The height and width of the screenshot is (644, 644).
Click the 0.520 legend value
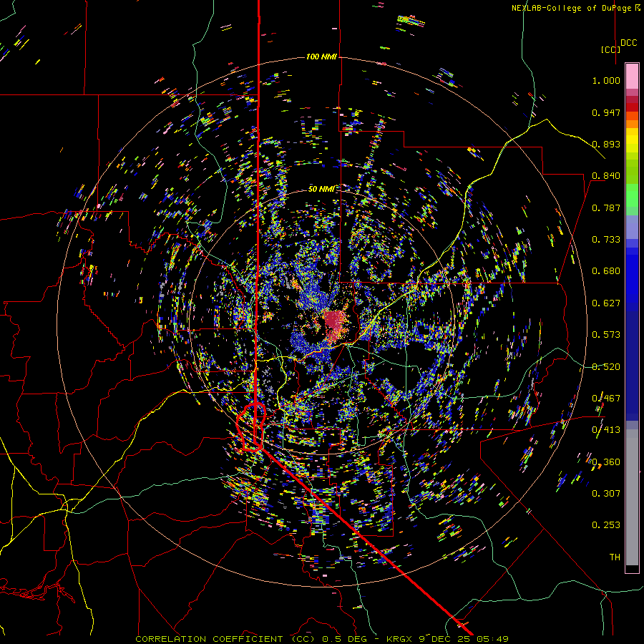pos(606,367)
